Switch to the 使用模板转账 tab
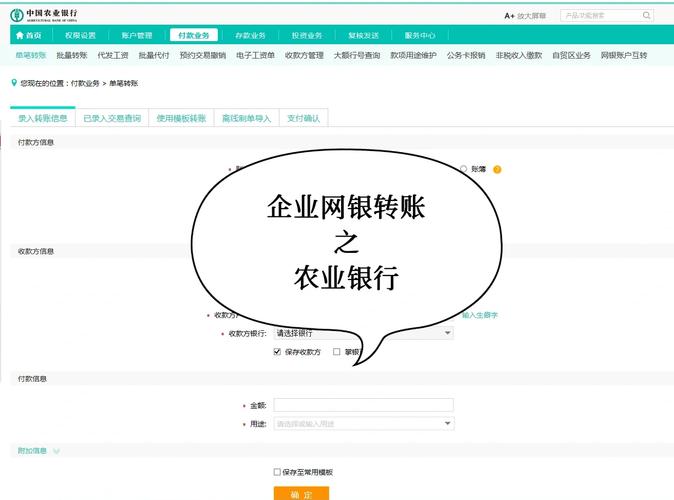This screenshot has height=500, width=674. click(x=181, y=118)
